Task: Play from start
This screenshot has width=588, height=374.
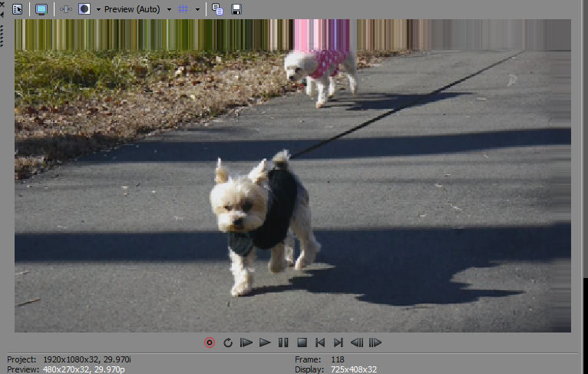Action: tap(246, 343)
